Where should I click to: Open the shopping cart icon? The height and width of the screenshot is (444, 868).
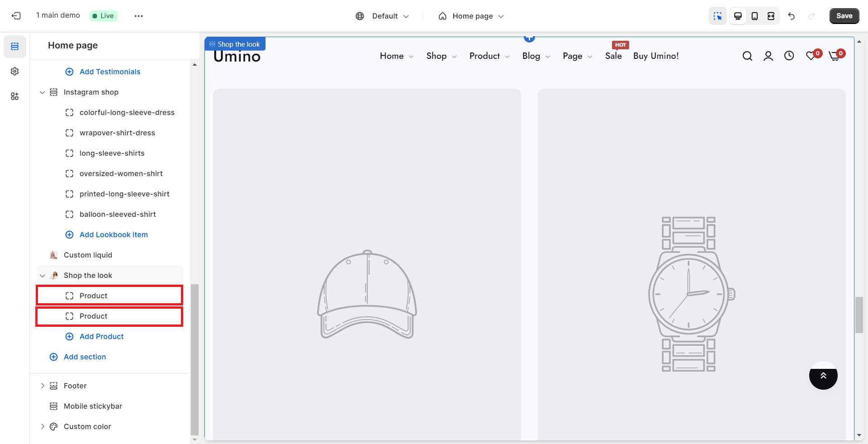835,56
